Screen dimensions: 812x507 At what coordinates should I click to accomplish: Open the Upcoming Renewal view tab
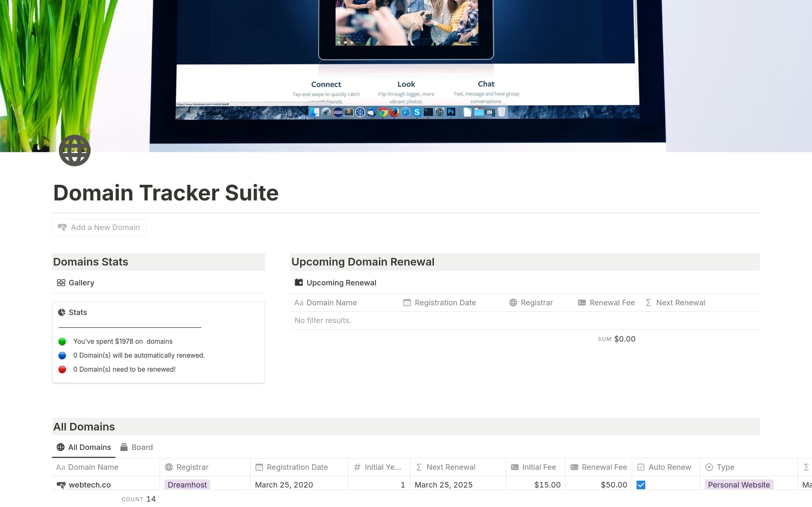point(335,283)
